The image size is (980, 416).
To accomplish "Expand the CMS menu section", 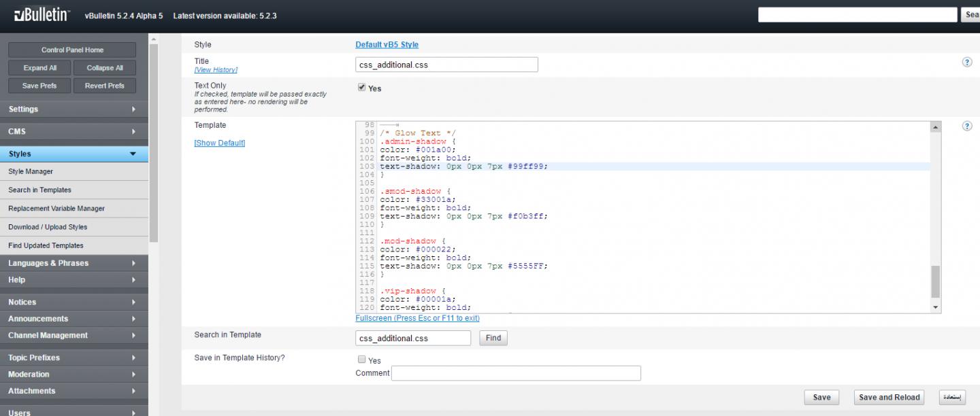I will [73, 131].
